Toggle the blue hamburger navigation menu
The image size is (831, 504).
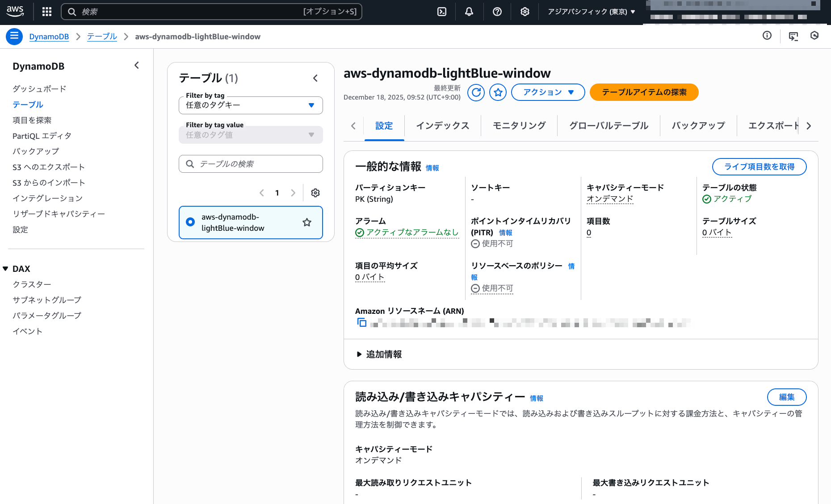click(x=14, y=36)
